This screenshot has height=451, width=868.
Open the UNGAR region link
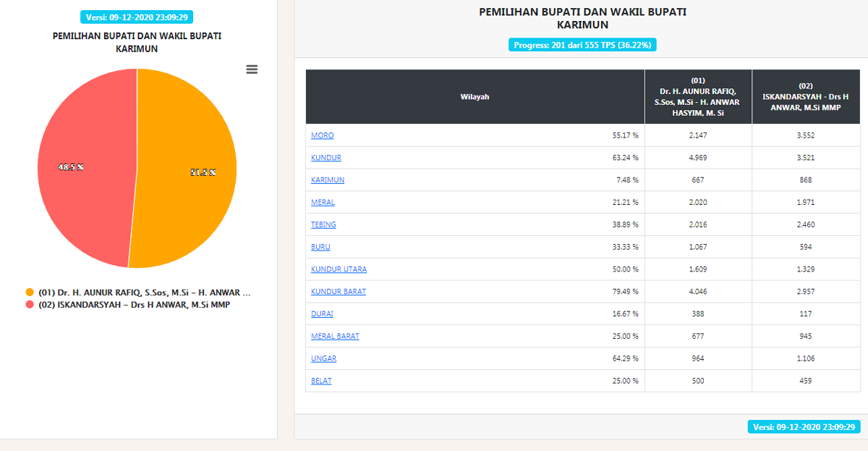[x=323, y=359]
